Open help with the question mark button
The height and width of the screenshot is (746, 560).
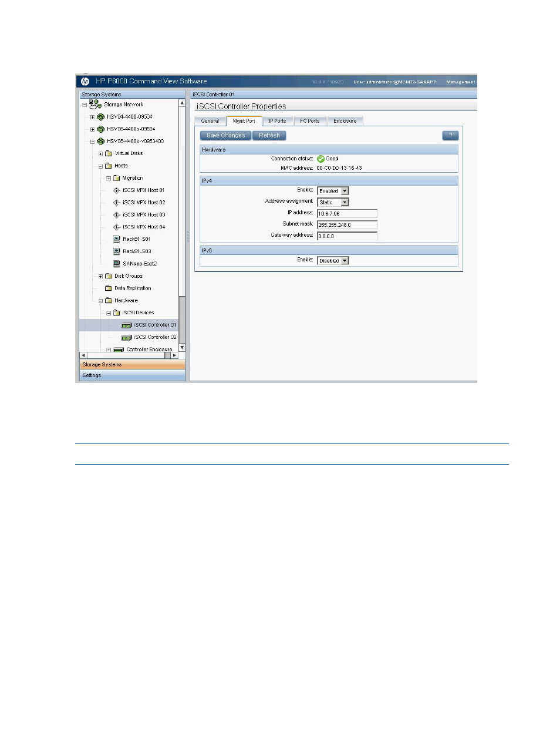pyautogui.click(x=450, y=136)
